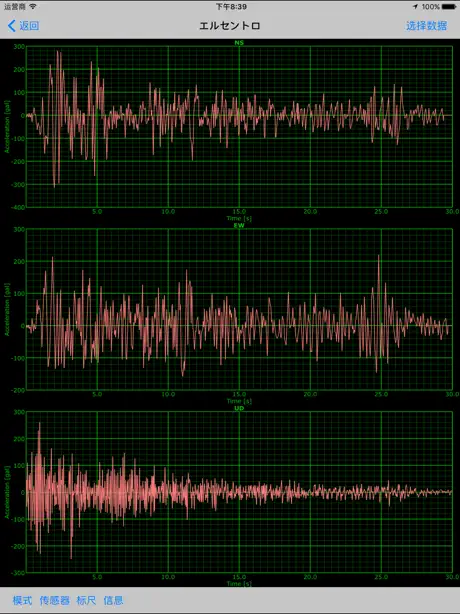The image size is (460, 614).
Task: Click the Acceleration [gal] label on UD chart
Action: tap(7, 492)
